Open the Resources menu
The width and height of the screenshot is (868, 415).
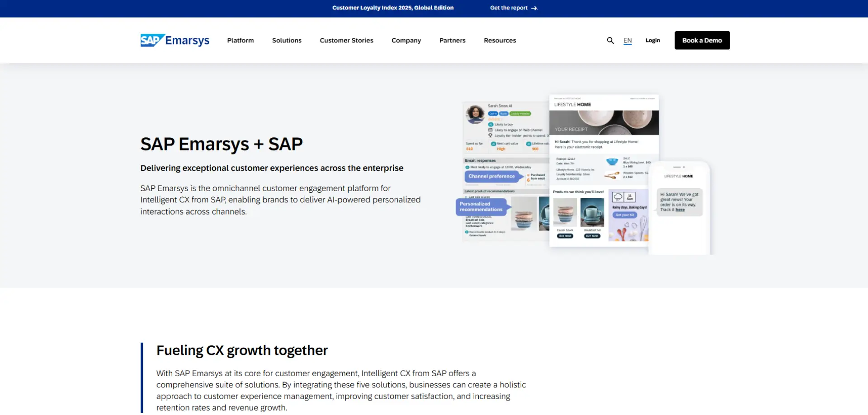pos(500,40)
